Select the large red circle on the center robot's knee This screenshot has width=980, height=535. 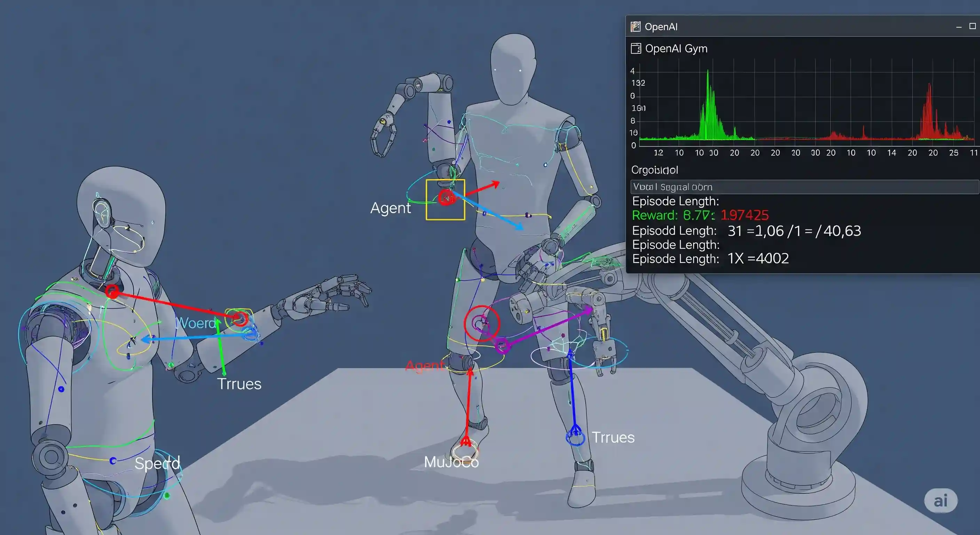pos(482,323)
